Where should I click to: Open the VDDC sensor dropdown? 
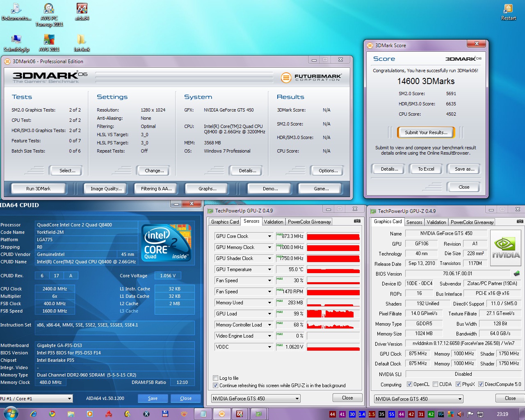pos(269,347)
